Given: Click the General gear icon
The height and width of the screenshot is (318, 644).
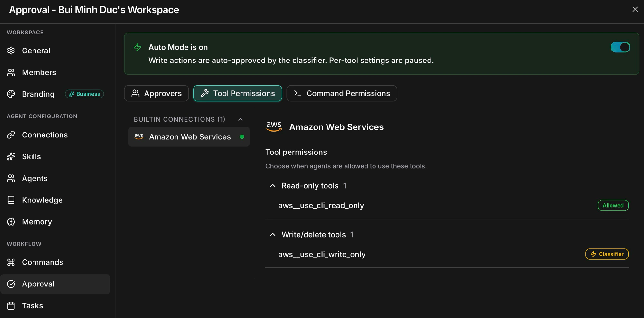Looking at the screenshot, I should (11, 51).
